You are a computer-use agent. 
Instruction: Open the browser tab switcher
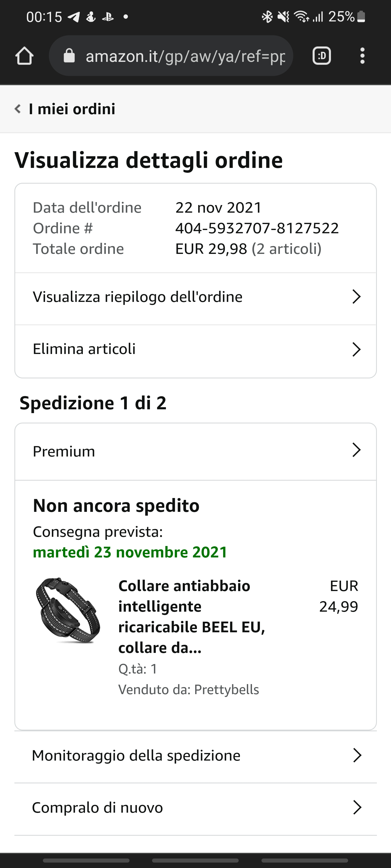[321, 56]
